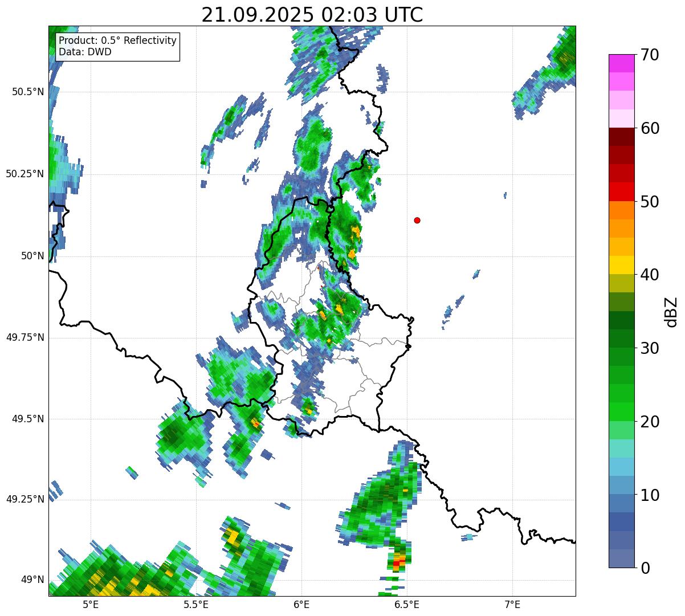This screenshot has width=685, height=616.
Task: Click the 49.5°N latitude label
Action: (x=28, y=419)
